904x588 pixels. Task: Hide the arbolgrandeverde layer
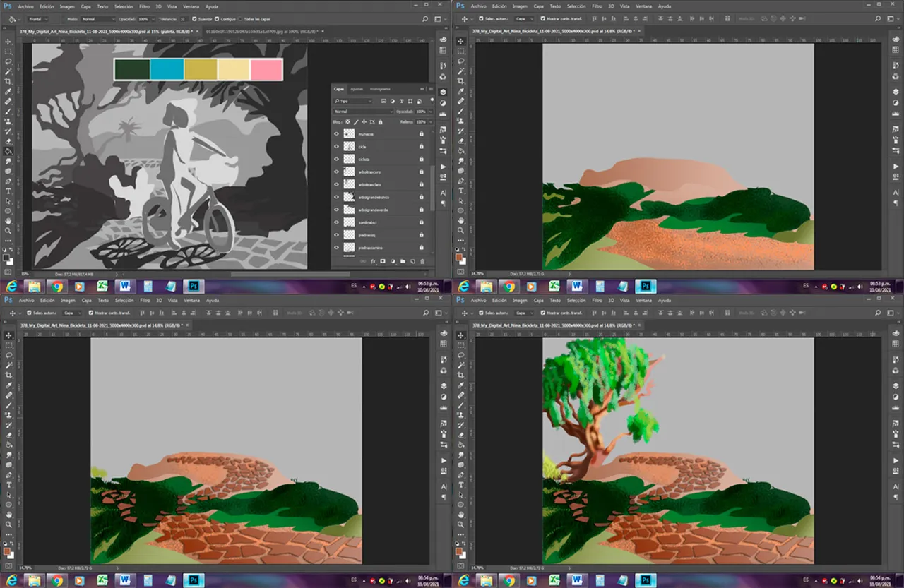coord(336,210)
